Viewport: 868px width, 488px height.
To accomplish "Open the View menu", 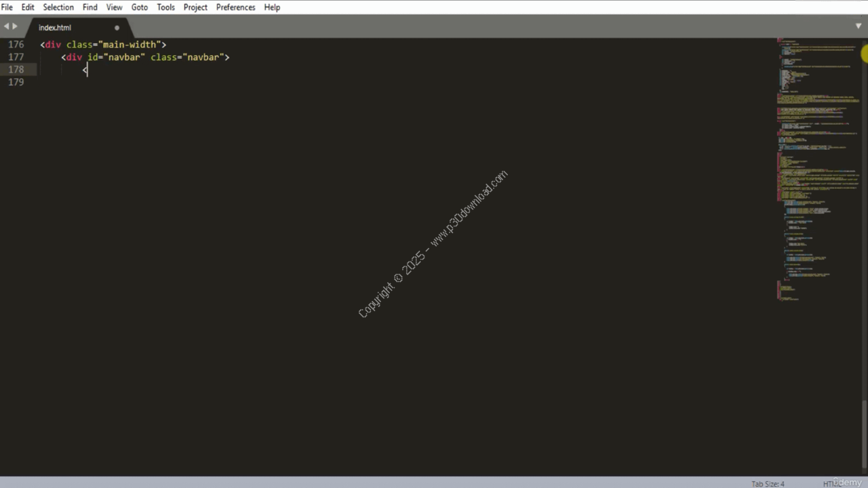I will click(x=114, y=7).
